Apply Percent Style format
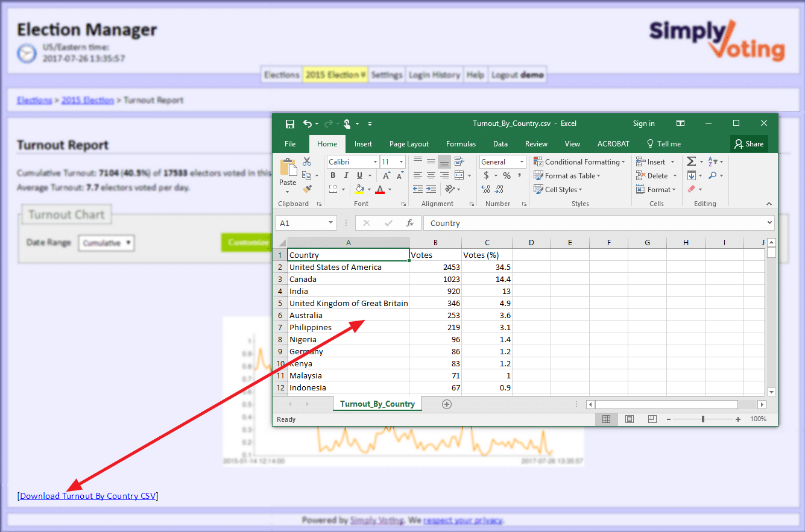 point(507,175)
